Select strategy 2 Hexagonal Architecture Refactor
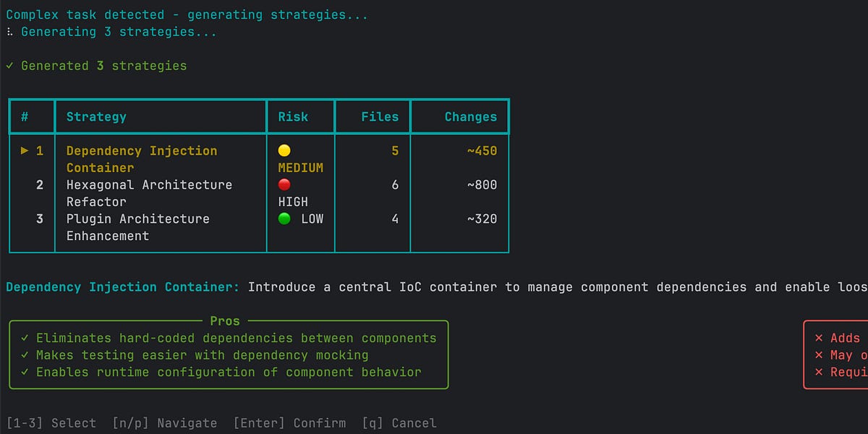This screenshot has height=434, width=868. tap(148, 184)
